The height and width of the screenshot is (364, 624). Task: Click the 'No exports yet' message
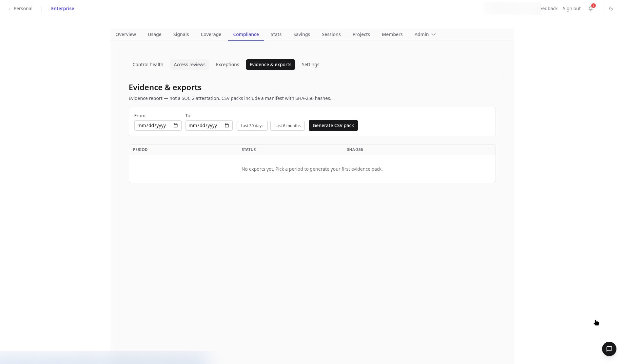tap(312, 169)
